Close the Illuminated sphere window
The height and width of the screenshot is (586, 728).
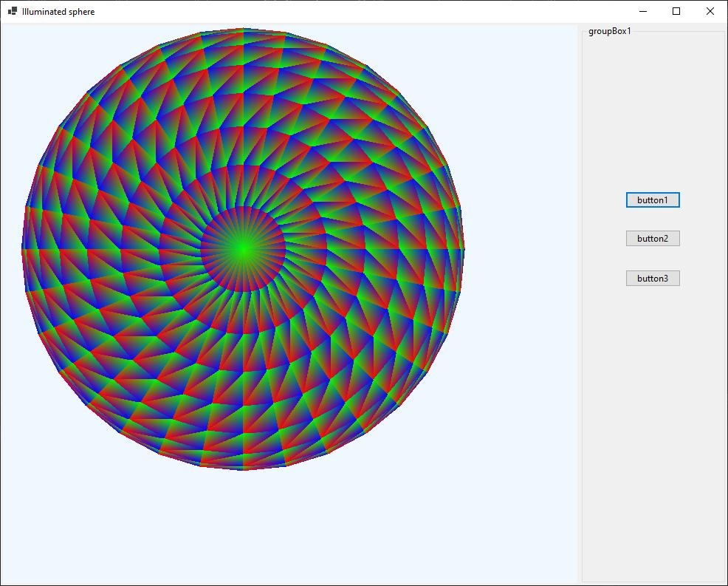pos(710,12)
